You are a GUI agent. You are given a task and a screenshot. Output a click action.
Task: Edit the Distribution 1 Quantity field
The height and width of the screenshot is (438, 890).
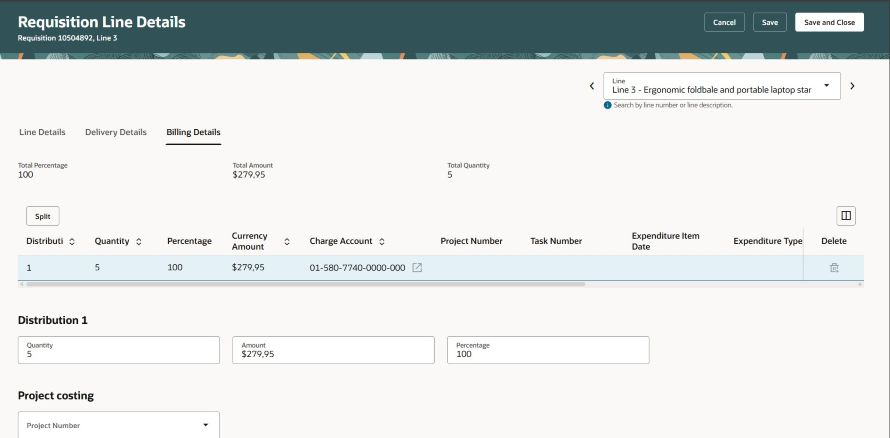119,350
